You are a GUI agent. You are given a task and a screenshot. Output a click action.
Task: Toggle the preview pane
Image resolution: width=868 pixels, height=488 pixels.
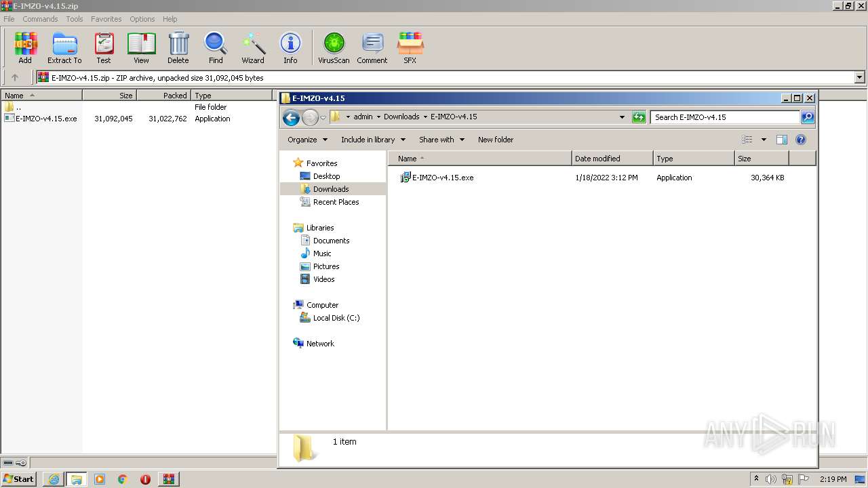782,140
